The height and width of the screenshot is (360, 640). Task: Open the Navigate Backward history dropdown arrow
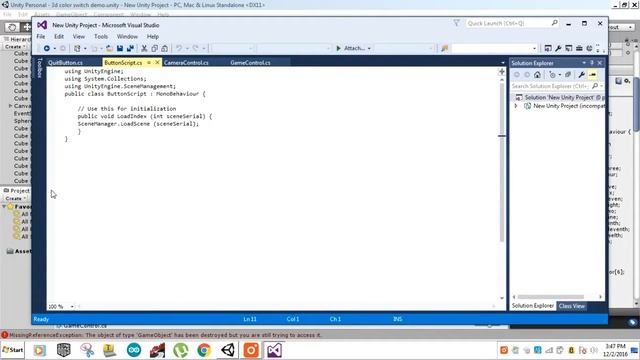click(x=54, y=48)
